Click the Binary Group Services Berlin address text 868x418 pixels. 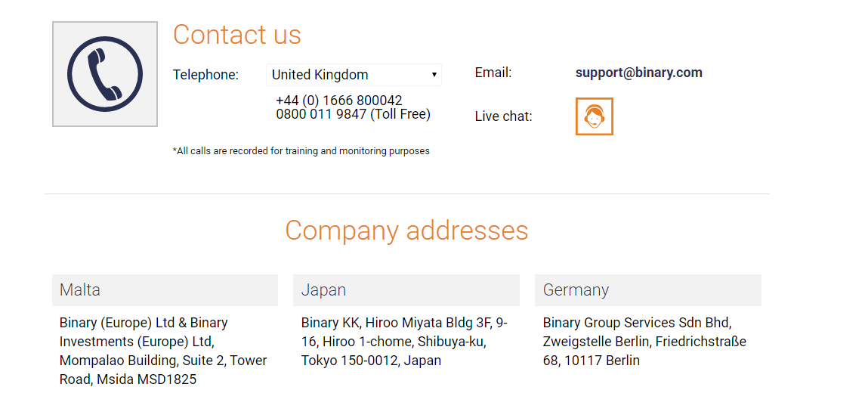644,342
